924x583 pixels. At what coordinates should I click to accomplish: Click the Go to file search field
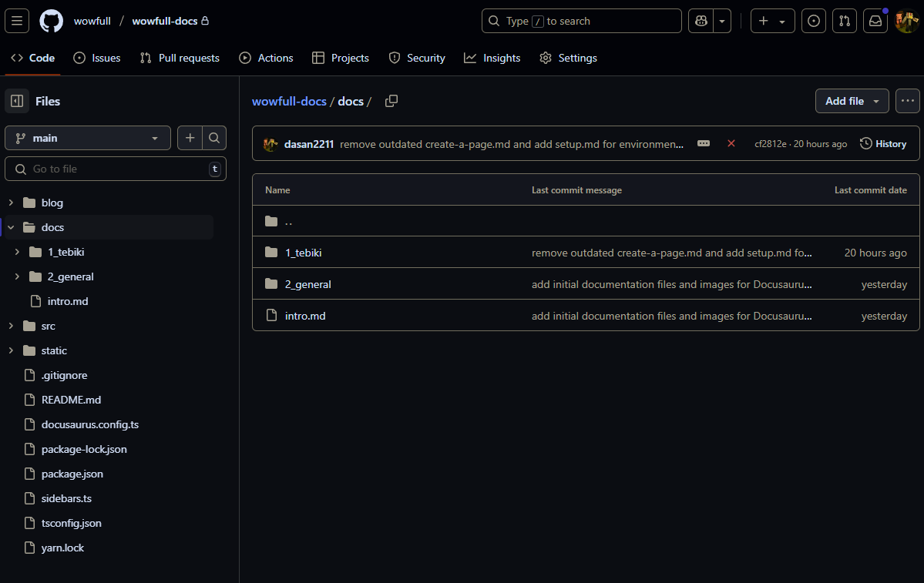tap(116, 169)
